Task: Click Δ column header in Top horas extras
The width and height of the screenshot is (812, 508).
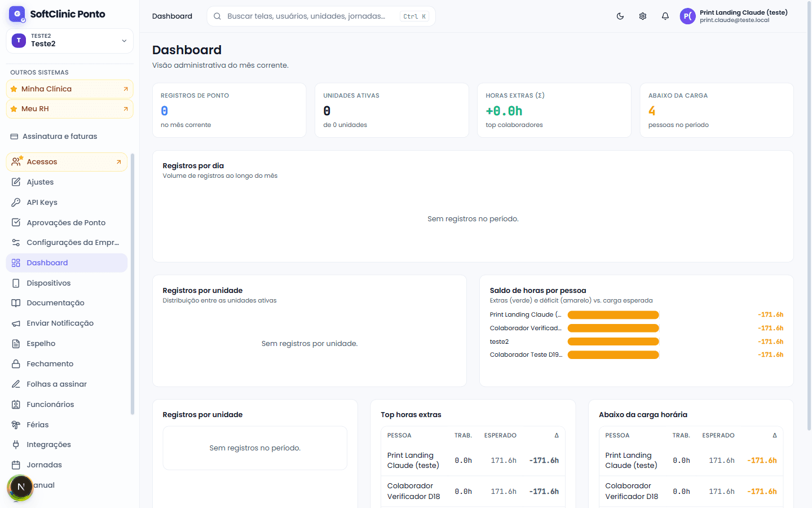Action: coord(557,436)
